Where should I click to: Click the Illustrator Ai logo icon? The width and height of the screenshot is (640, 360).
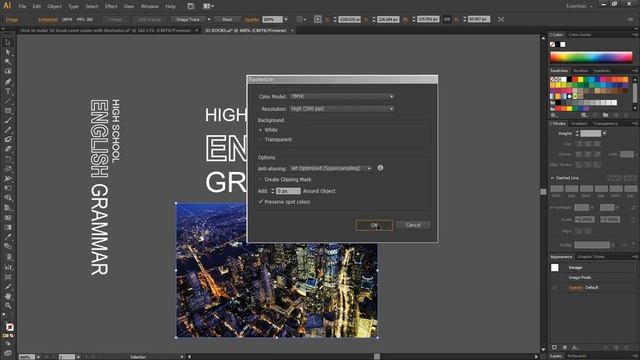pyautogui.click(x=7, y=6)
